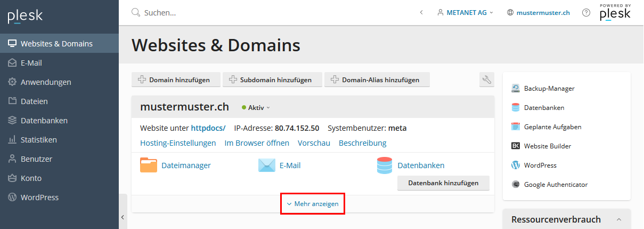Click the Domain hinzufügen button

175,80
